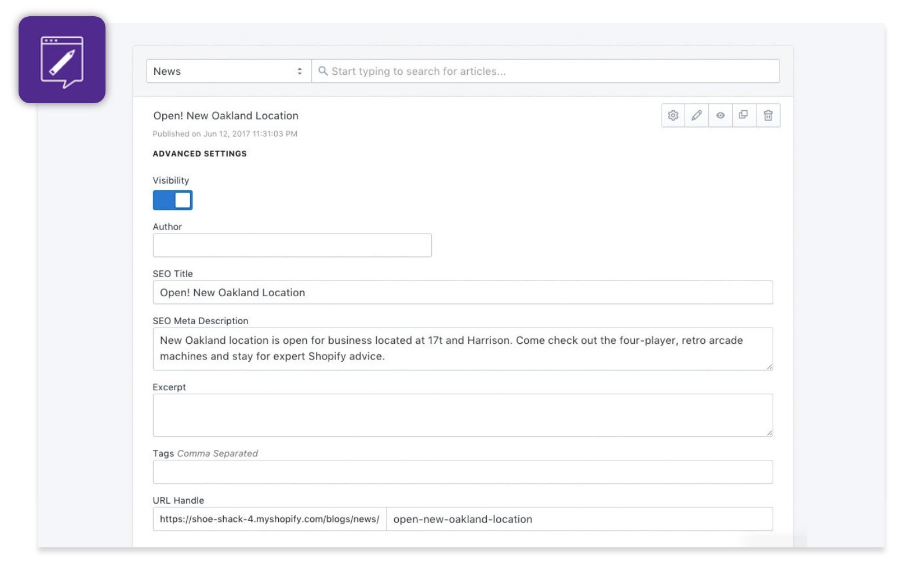Click the Published on Jun 12, 2017 date
The width and height of the screenshot is (924, 585).
225,134
